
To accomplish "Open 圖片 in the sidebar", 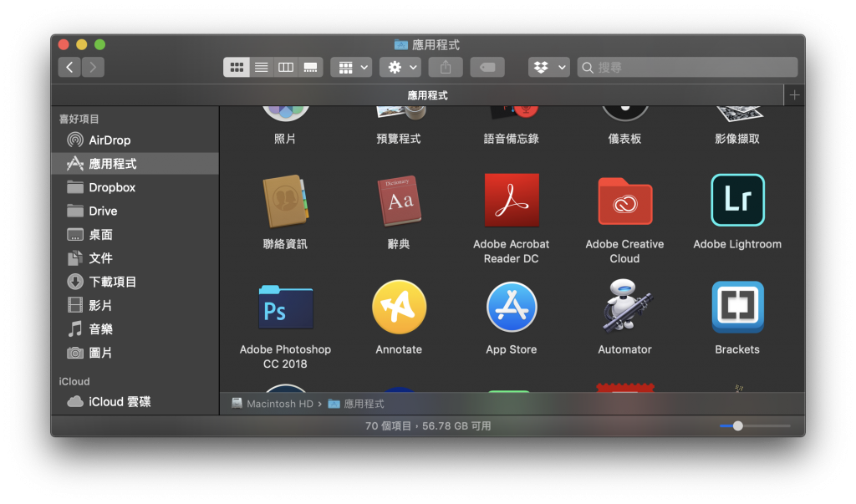I will [x=135, y=353].
